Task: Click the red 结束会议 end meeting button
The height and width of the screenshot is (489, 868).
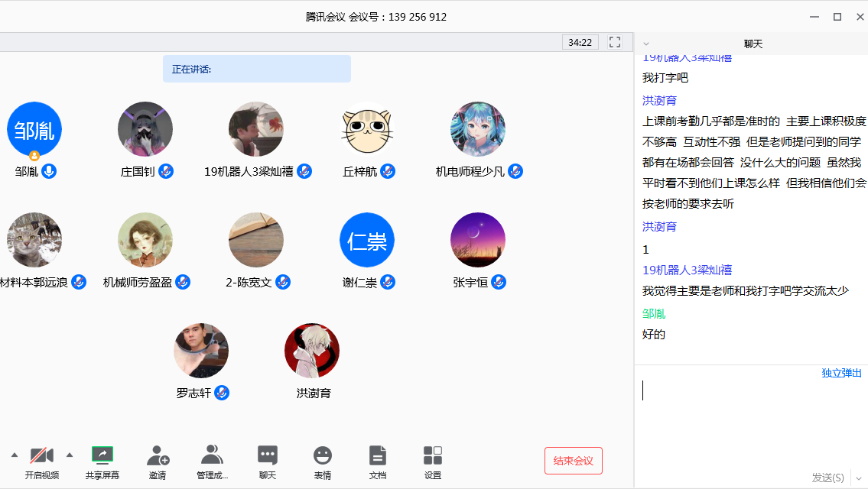Action: (x=573, y=461)
